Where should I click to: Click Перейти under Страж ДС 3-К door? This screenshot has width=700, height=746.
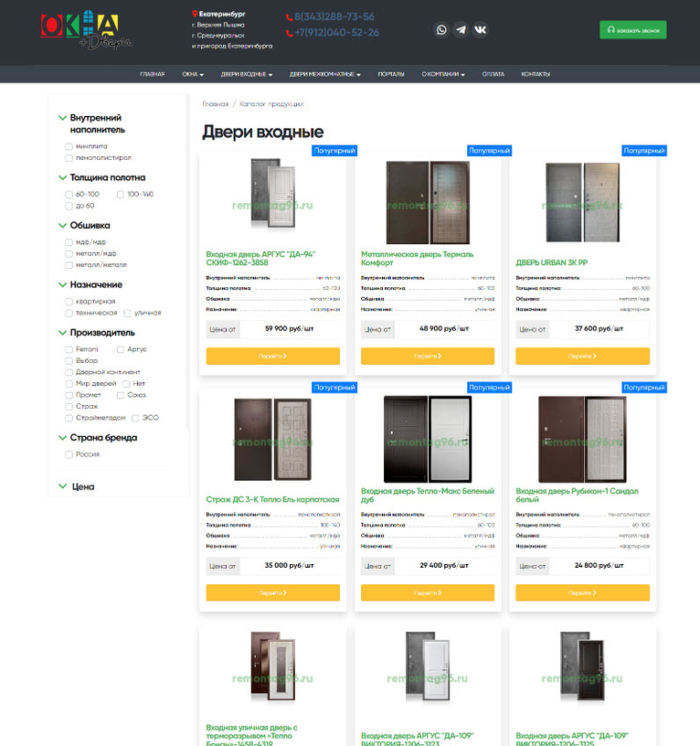click(273, 592)
